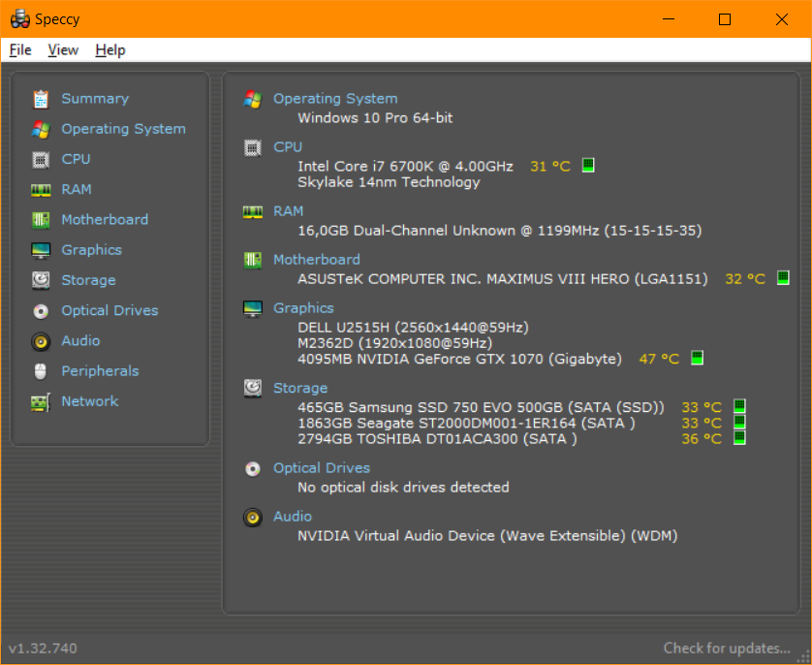Screen dimensions: 812x665
Task: Select CPU in the sidebar
Action: pos(77,159)
